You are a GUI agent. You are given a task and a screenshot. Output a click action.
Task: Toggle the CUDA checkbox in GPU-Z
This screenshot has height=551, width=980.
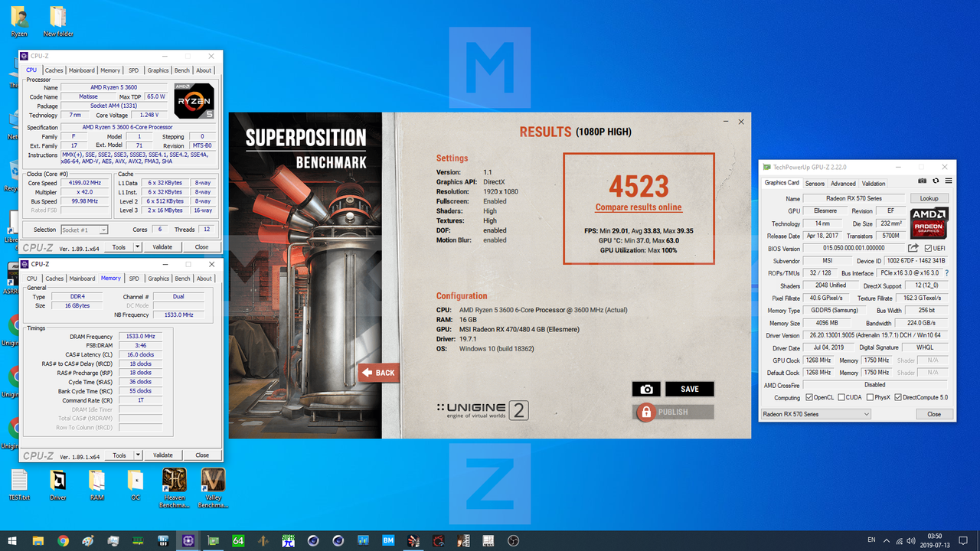click(841, 396)
